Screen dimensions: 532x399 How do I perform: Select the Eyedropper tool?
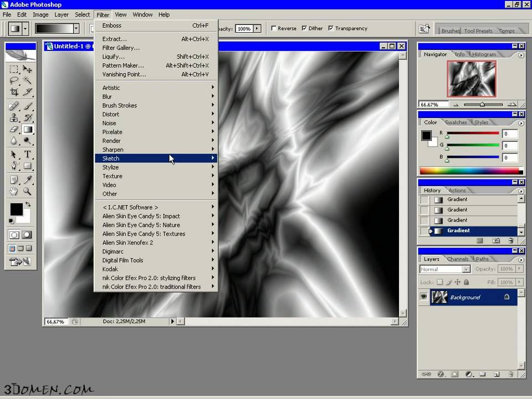click(x=27, y=180)
